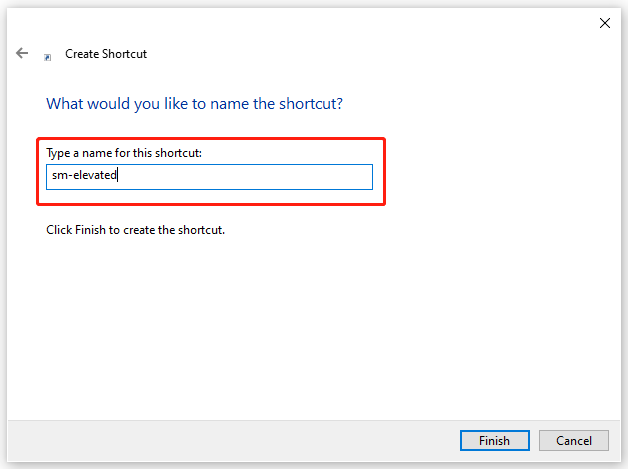This screenshot has width=628, height=469.
Task: Select 'Type a name for this shortcut' label
Action: coord(124,153)
